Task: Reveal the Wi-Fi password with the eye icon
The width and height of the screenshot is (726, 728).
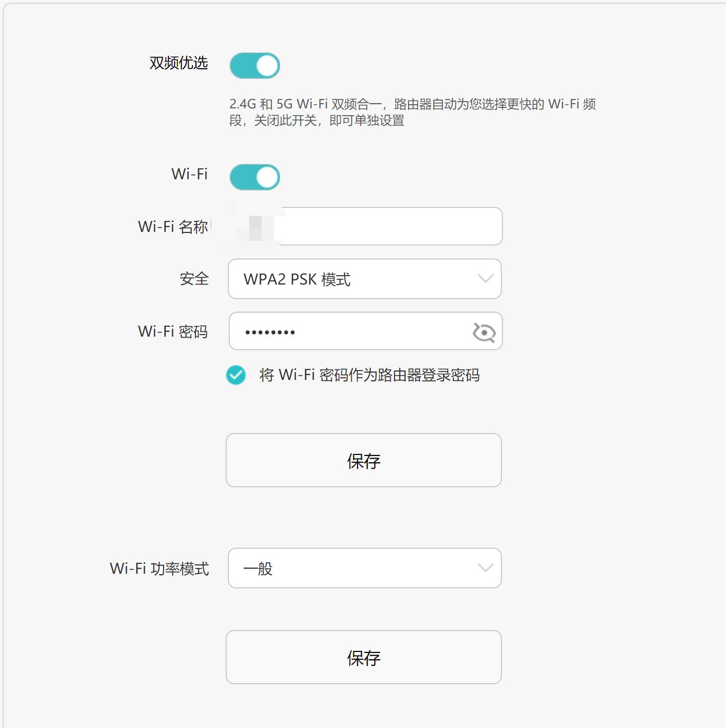Action: (x=484, y=332)
